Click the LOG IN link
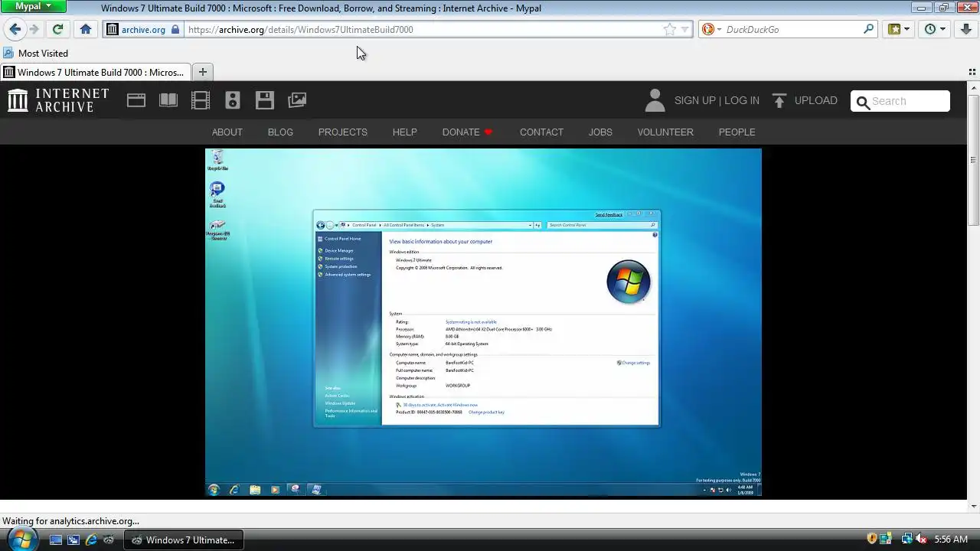The width and height of the screenshot is (980, 551). (742, 100)
